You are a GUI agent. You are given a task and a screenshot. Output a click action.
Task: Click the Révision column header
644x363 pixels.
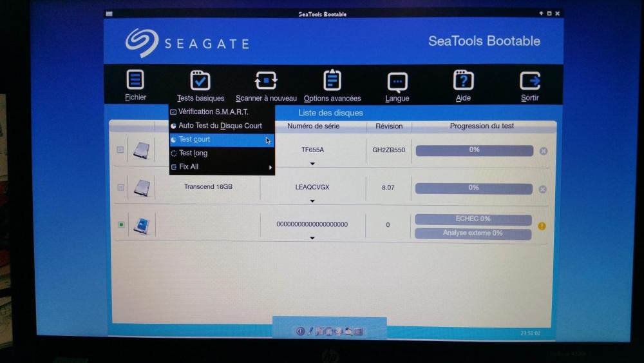[389, 126]
